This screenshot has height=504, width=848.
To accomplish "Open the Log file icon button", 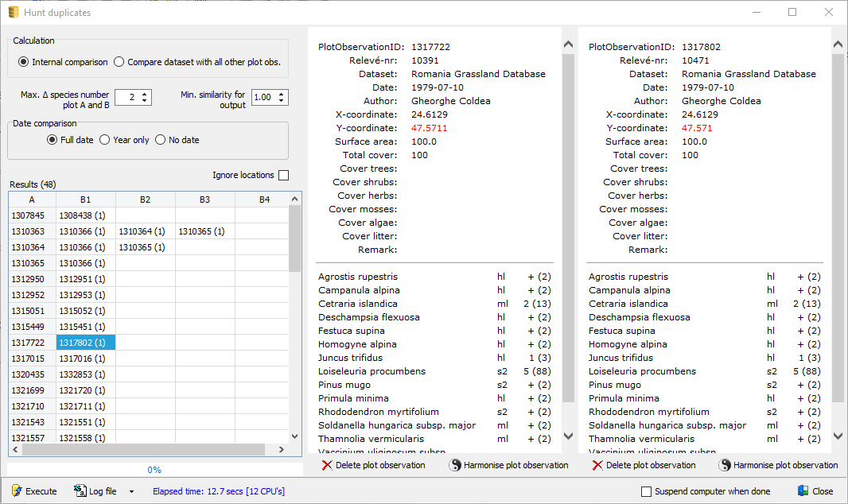I will click(80, 491).
